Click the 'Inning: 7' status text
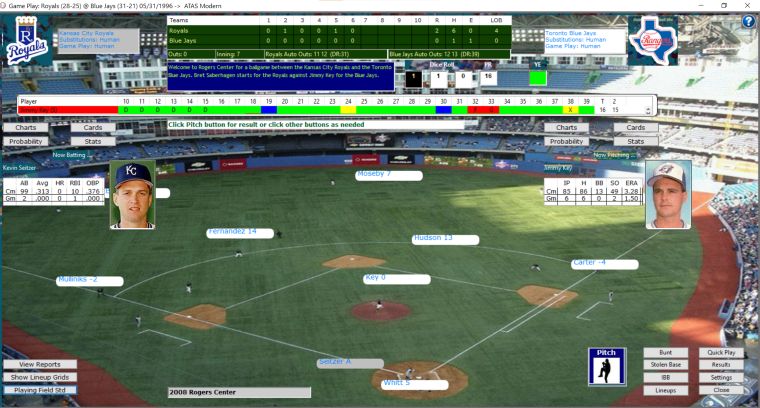Screen dimensions: 760x408 pos(226,54)
